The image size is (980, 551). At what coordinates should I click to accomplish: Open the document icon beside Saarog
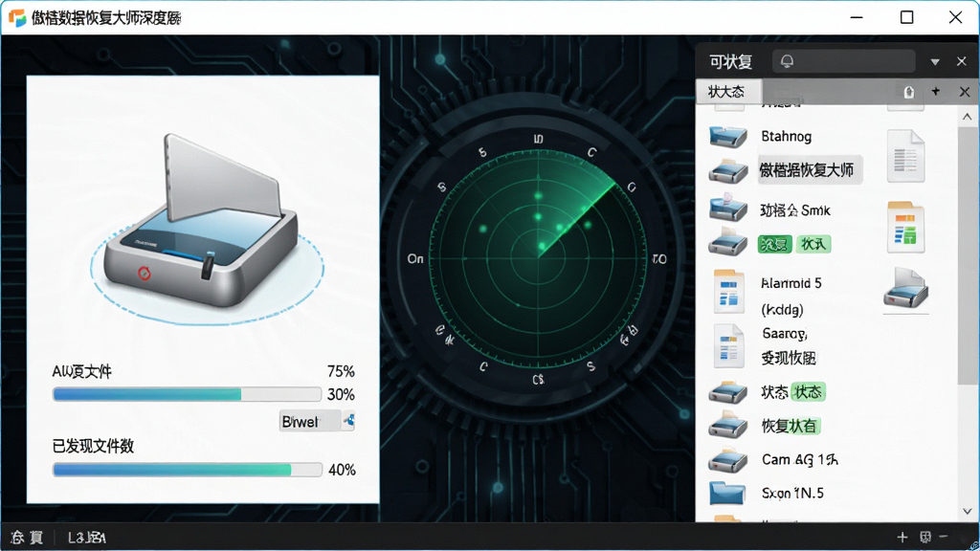click(728, 345)
